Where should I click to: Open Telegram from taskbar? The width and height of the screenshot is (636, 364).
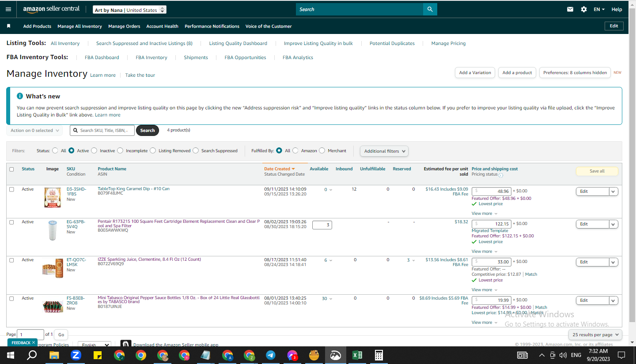point(271,355)
